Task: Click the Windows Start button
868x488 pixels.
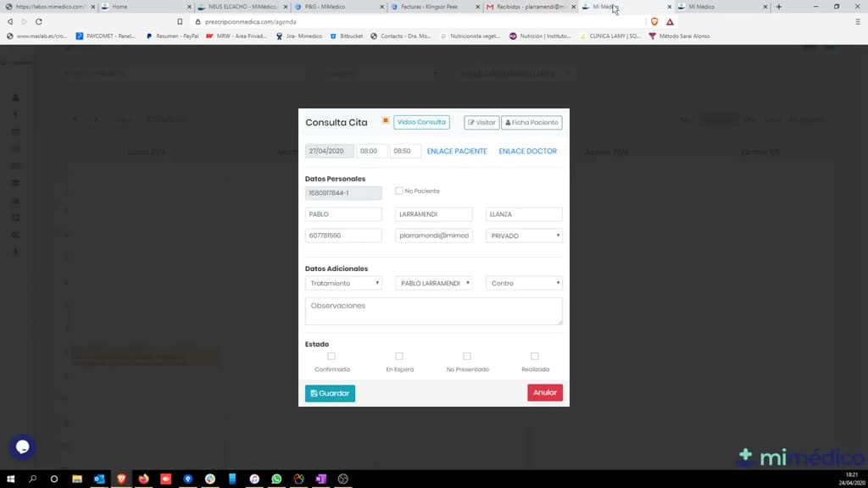Action: coord(10,479)
